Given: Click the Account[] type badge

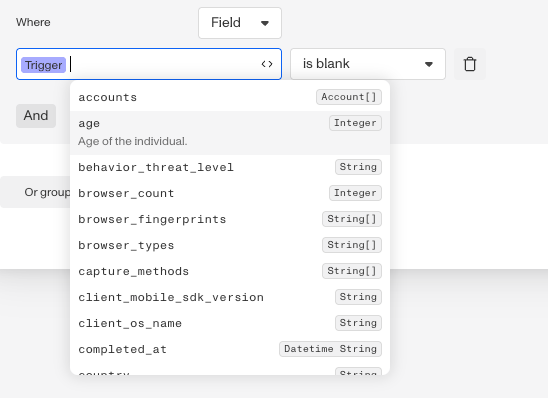Looking at the screenshot, I should click(x=349, y=97).
